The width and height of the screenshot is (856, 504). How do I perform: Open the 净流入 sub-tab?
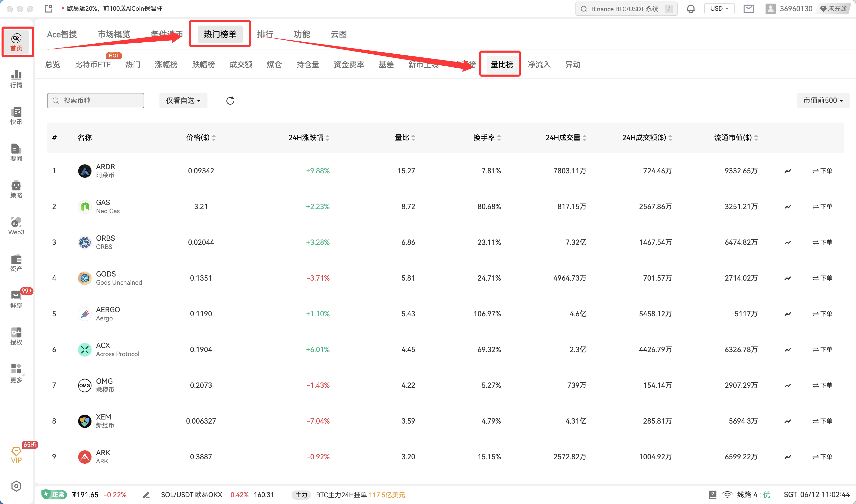pyautogui.click(x=539, y=65)
